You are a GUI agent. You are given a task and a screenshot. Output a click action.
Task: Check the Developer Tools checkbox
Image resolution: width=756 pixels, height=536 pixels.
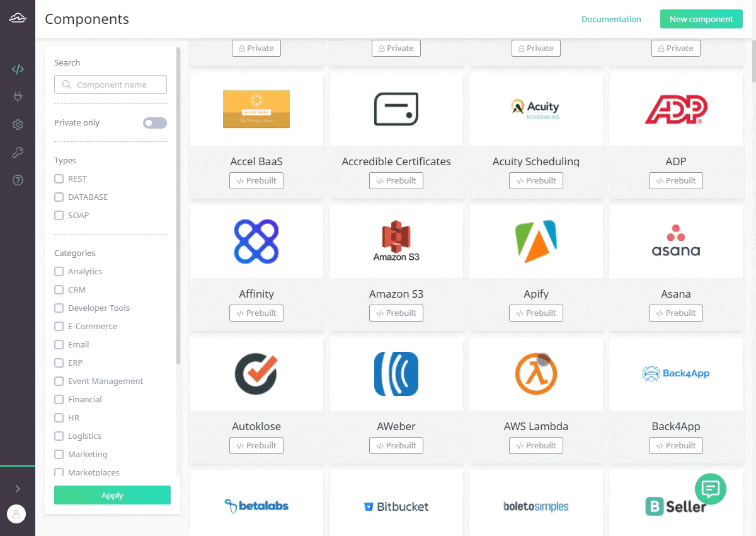59,308
